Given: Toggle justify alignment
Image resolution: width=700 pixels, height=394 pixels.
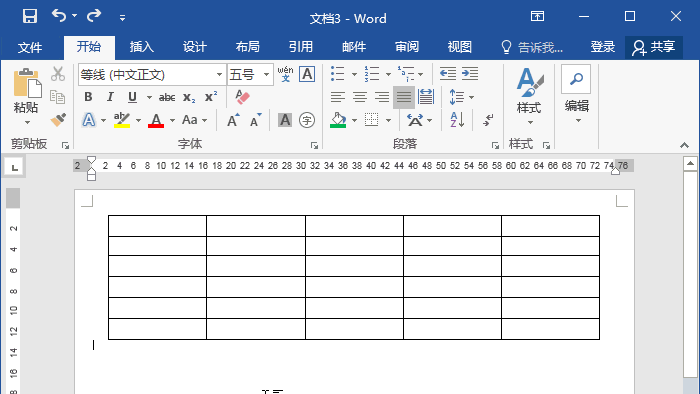Looking at the screenshot, I should (x=404, y=97).
